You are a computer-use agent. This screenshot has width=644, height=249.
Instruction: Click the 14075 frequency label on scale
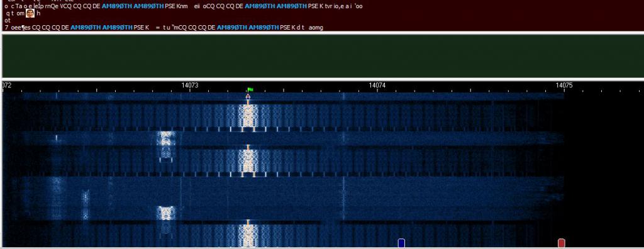tap(564, 86)
